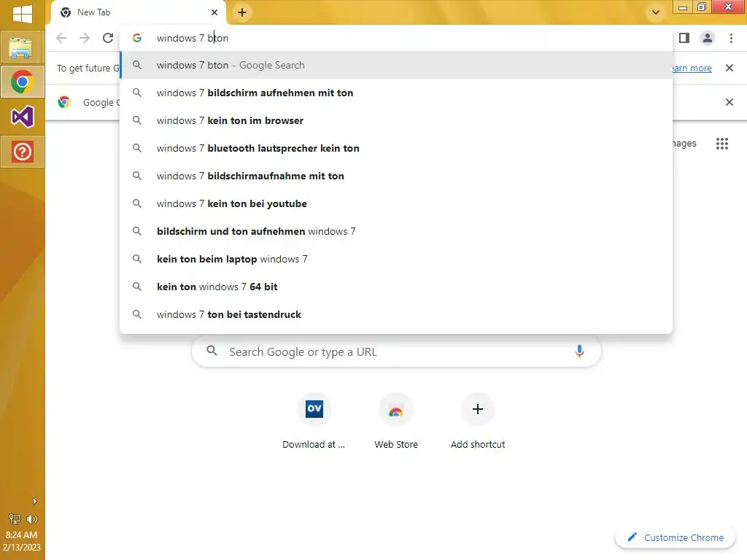Click the Google icon in the address bar
The width and height of the screenshot is (747, 560).
tap(137, 38)
